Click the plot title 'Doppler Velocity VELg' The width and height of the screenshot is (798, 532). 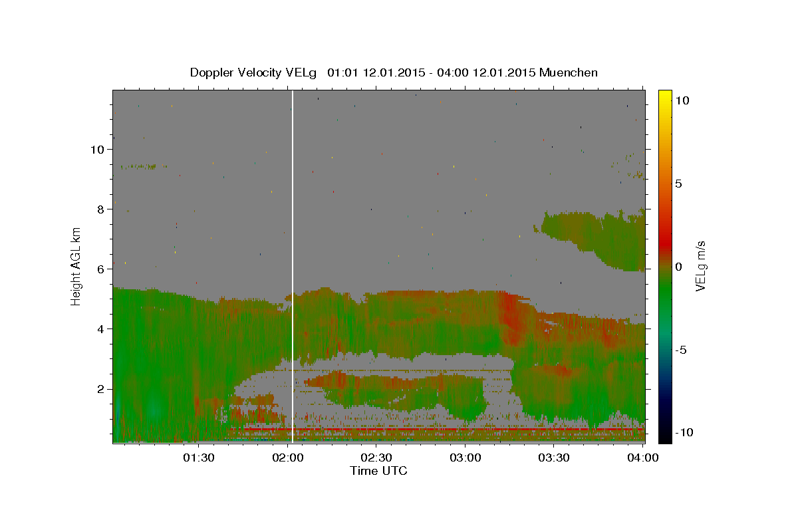tap(255, 72)
